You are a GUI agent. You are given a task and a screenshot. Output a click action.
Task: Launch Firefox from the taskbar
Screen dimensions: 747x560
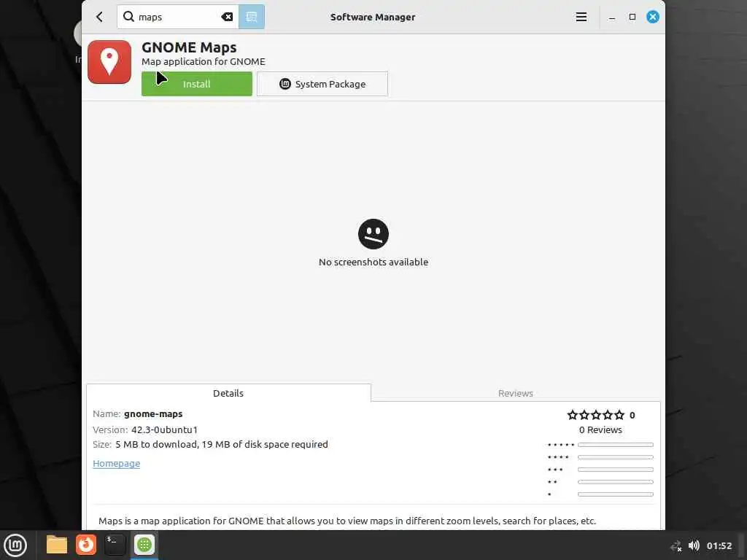pyautogui.click(x=86, y=545)
